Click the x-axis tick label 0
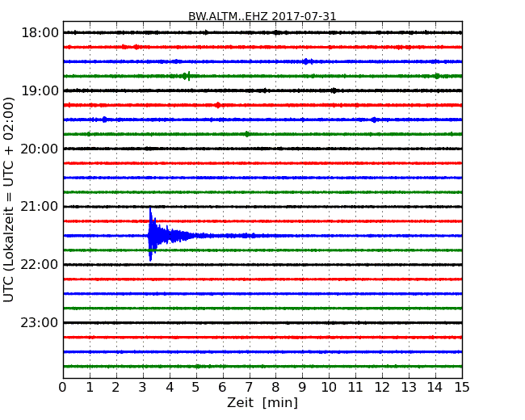The image size is (525, 420). [63, 388]
